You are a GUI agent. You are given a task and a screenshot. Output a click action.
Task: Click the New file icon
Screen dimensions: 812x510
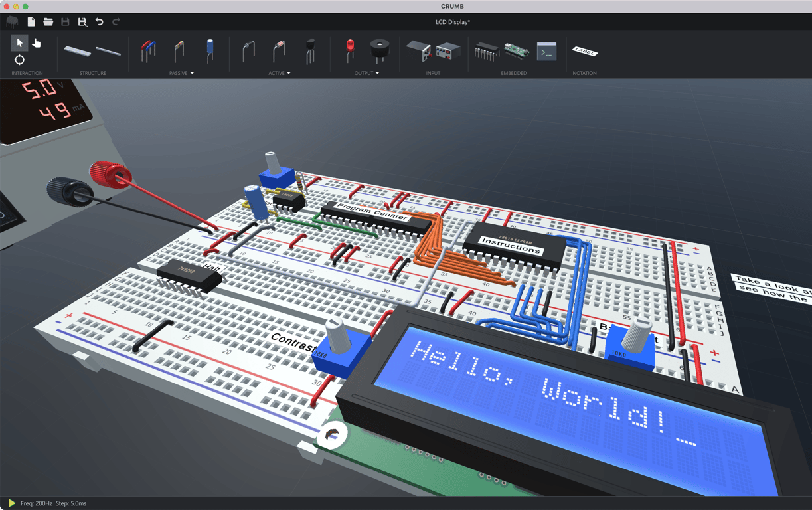(x=31, y=22)
